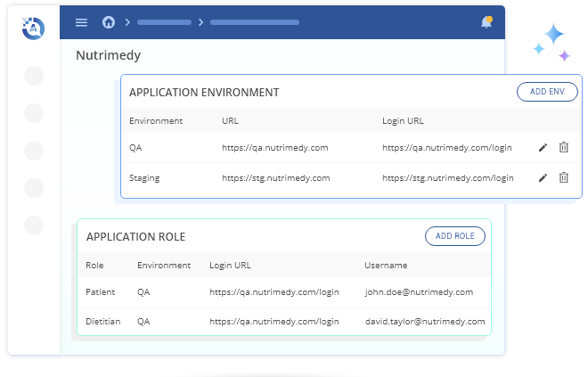Select the QA name cell in the environment table
588x377 pixels.
coord(135,148)
